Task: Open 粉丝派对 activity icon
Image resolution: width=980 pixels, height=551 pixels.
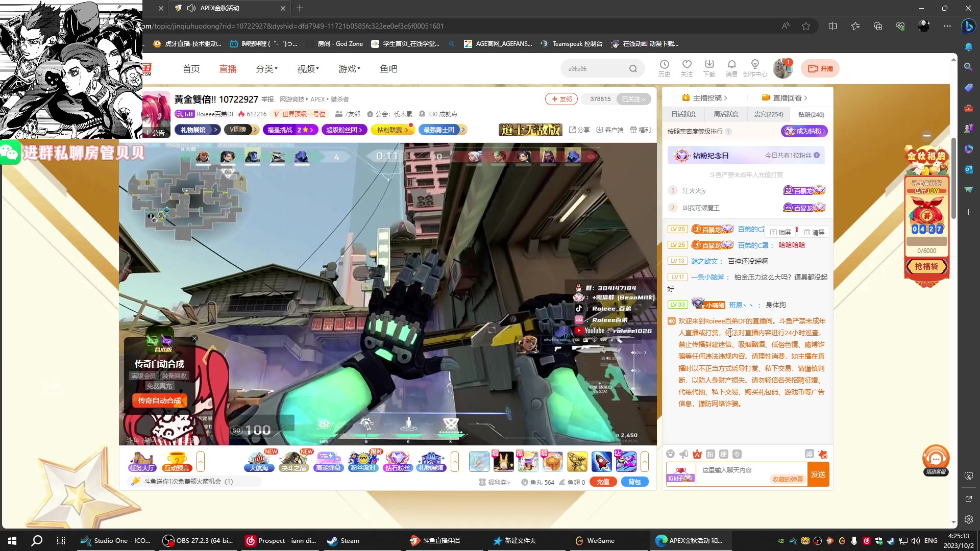Action: click(363, 462)
